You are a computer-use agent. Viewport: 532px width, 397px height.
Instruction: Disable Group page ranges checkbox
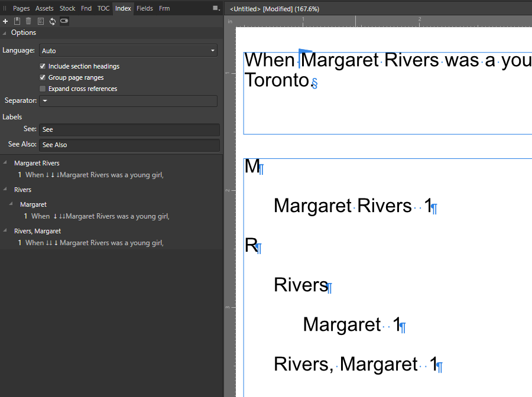[43, 77]
